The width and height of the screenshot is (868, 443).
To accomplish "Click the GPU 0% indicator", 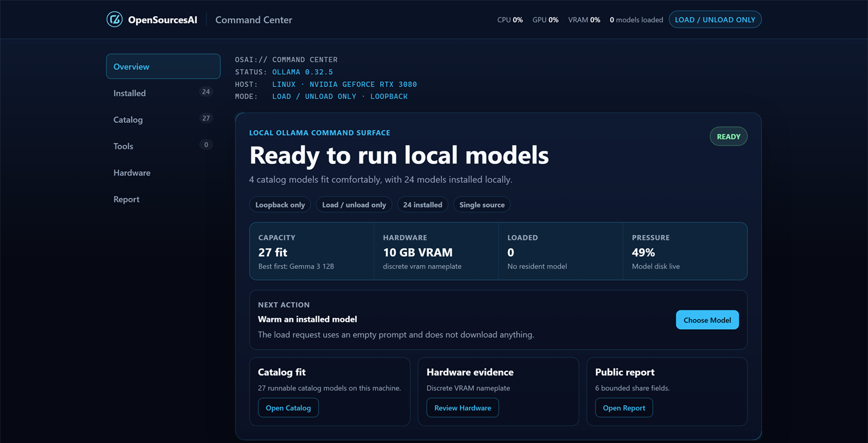I will tap(546, 20).
